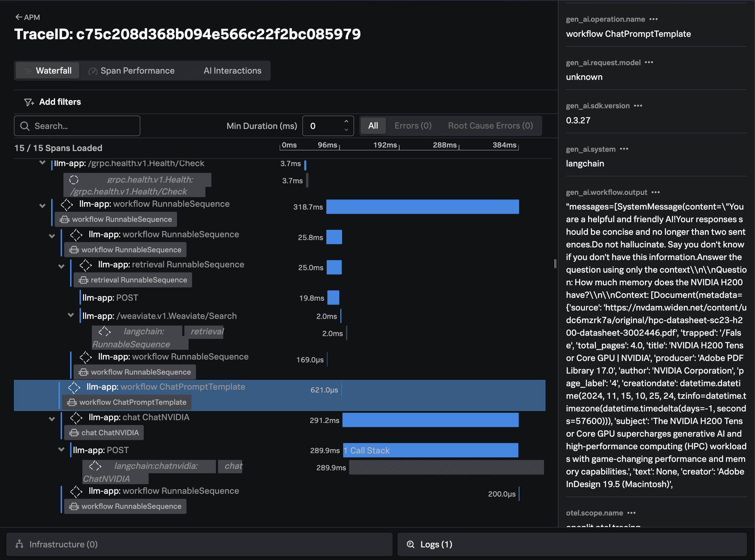This screenshot has height=560, width=755.
Task: Filter by Errors (0)
Action: coord(413,126)
